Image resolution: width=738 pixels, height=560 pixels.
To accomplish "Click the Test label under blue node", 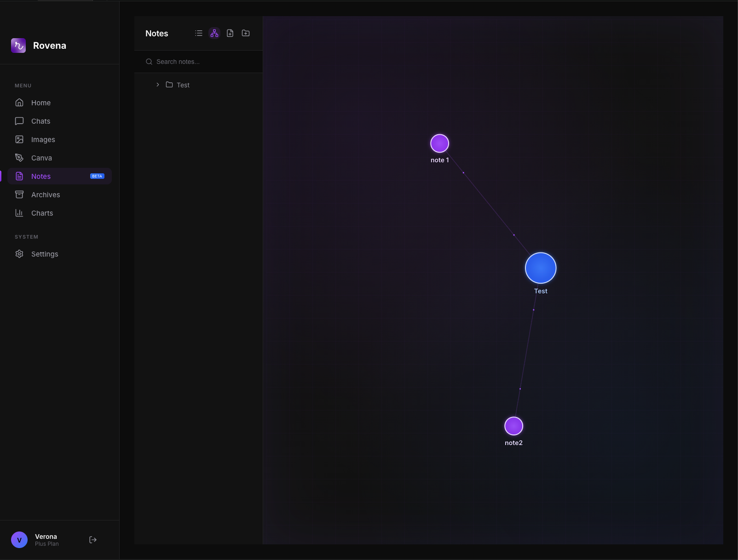I will 541,291.
